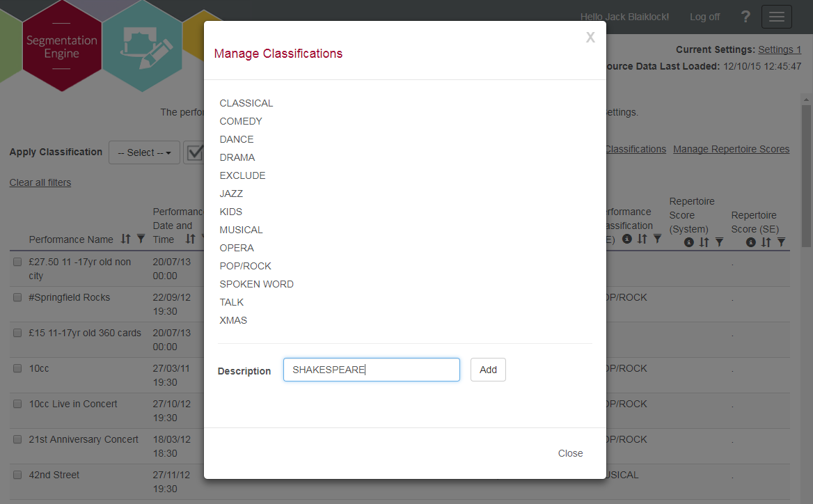The width and height of the screenshot is (813, 504).
Task: Select the 10cc Live in Concert checkbox
Action: pyautogui.click(x=17, y=404)
